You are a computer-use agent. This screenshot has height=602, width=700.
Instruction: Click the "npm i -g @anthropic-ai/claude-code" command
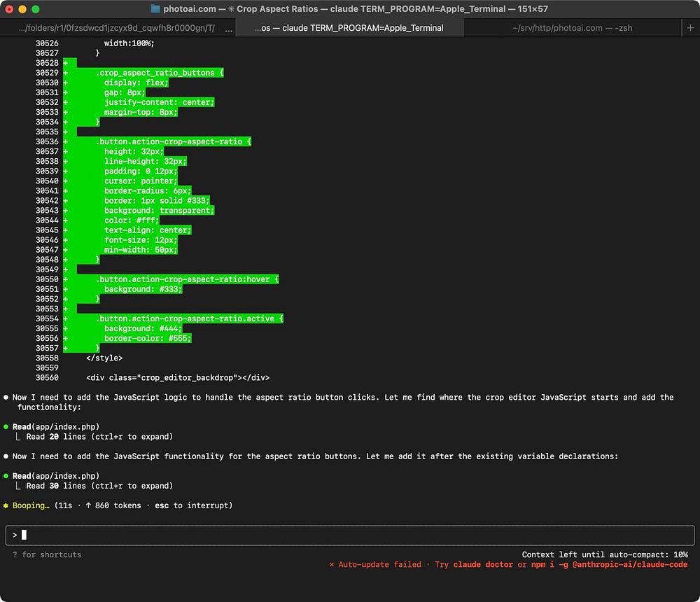(610, 565)
